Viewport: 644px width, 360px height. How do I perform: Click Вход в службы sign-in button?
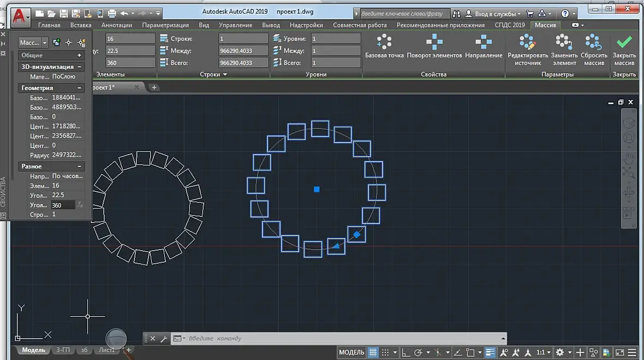[493, 14]
